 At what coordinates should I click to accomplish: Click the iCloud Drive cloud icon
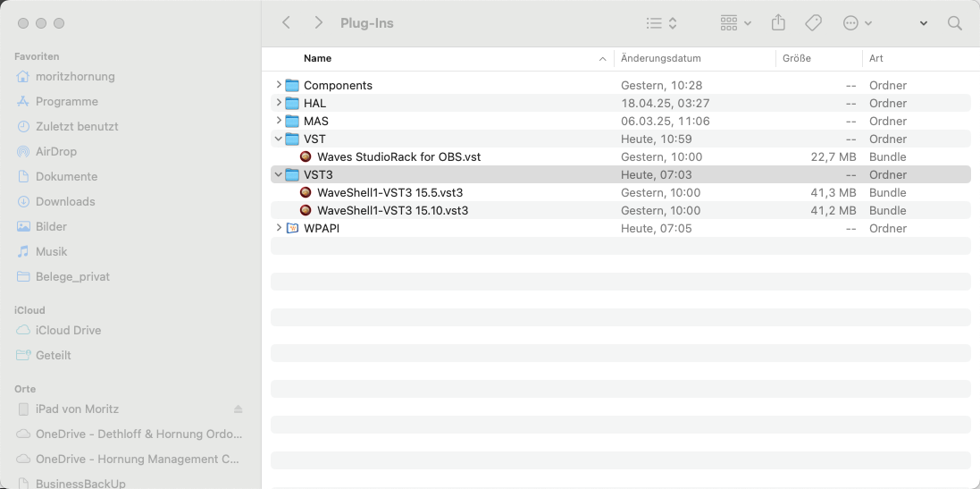click(x=23, y=330)
